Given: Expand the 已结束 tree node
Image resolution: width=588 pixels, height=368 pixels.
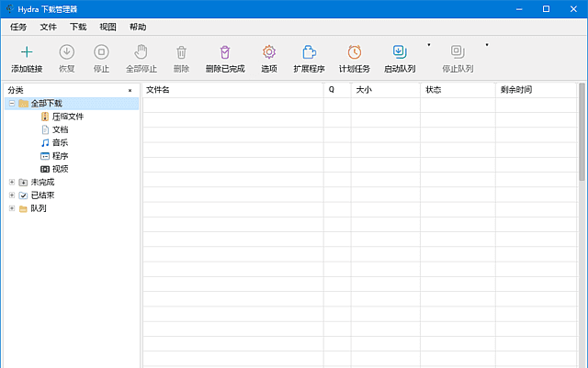Looking at the screenshot, I should [12, 195].
